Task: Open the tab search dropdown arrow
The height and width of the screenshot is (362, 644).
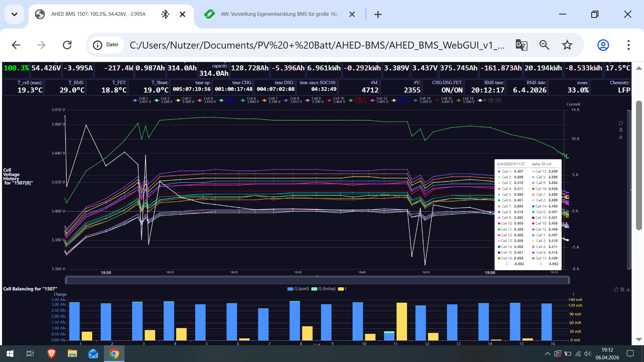Action: tap(14, 14)
